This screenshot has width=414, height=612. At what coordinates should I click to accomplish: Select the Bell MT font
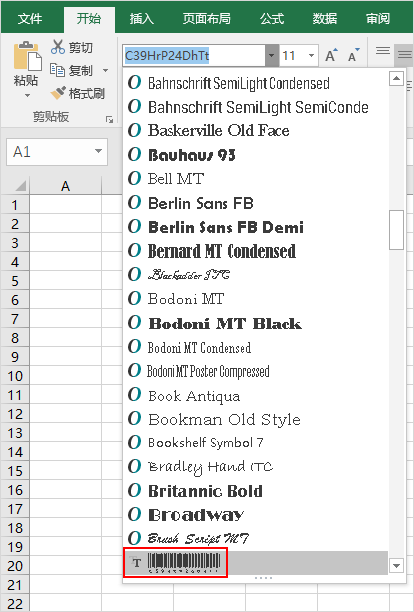click(x=256, y=178)
